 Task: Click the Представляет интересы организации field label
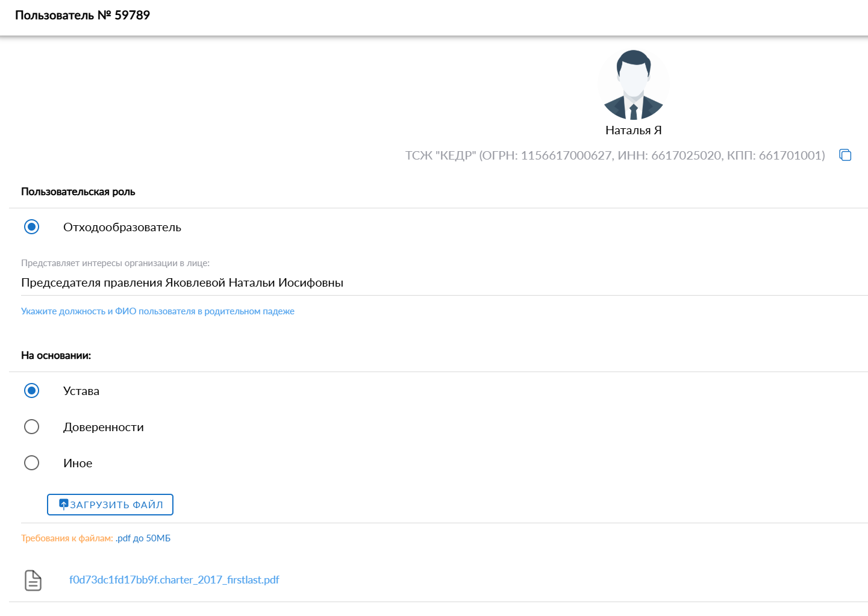click(116, 263)
